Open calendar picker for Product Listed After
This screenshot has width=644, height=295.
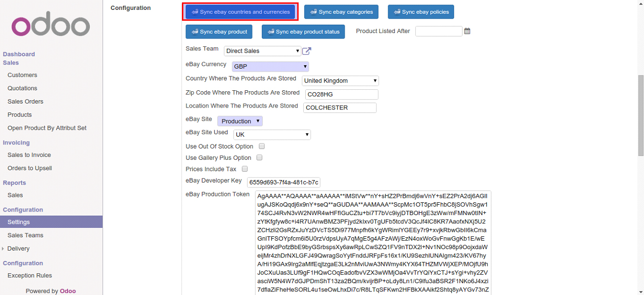point(467,31)
